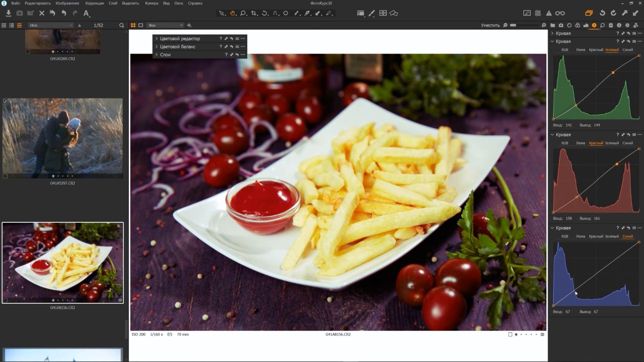The image size is (644, 362).
Task: Open the "Изображение" menu
Action: (x=67, y=3)
